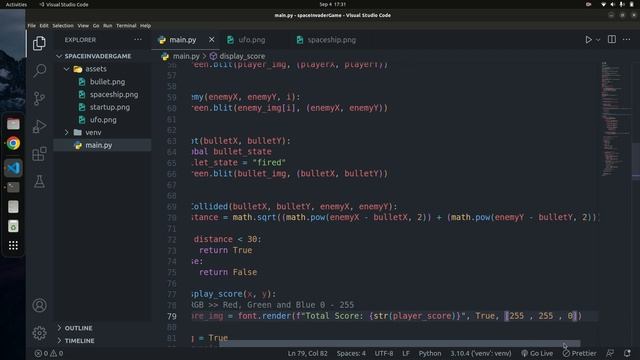Change indentation via Spaces: 4
This screenshot has width=640, height=360.
coord(351,353)
